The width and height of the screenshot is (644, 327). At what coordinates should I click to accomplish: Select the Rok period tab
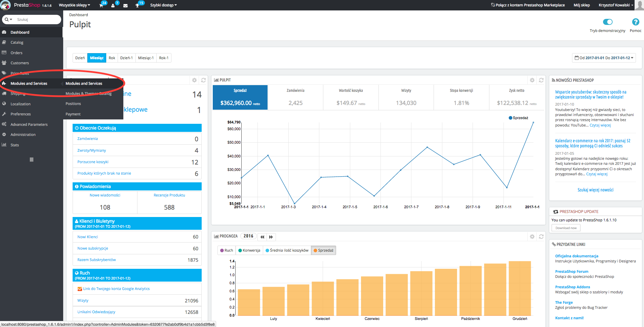click(112, 58)
